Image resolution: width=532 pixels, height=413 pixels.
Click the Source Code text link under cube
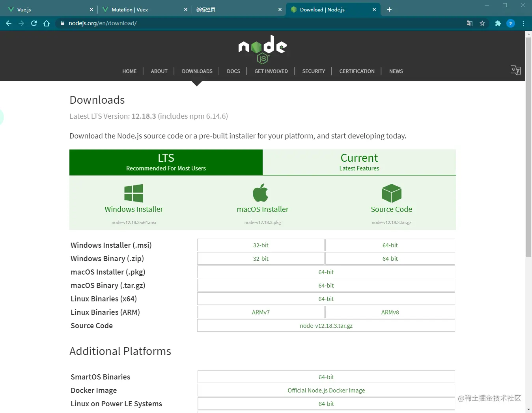[391, 209]
